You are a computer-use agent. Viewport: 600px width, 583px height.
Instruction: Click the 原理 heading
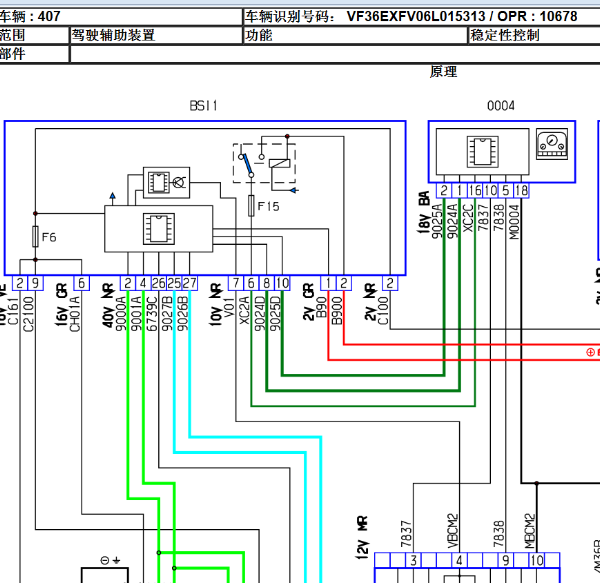443,72
